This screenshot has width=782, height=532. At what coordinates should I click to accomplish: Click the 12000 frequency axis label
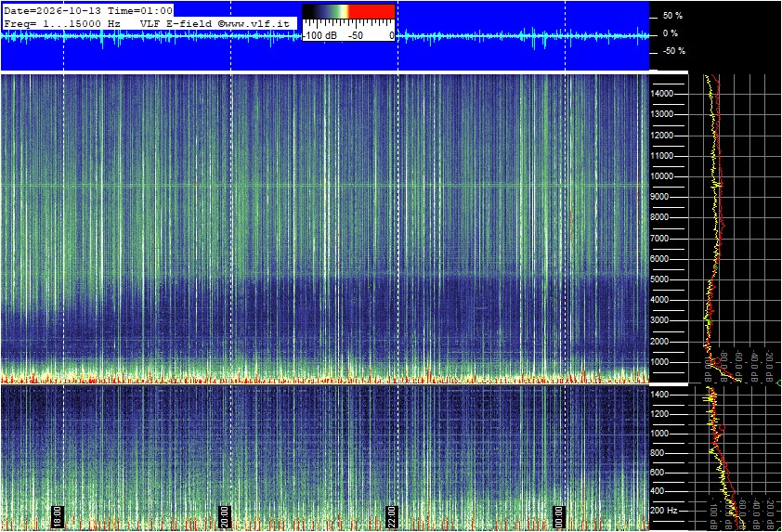click(662, 136)
